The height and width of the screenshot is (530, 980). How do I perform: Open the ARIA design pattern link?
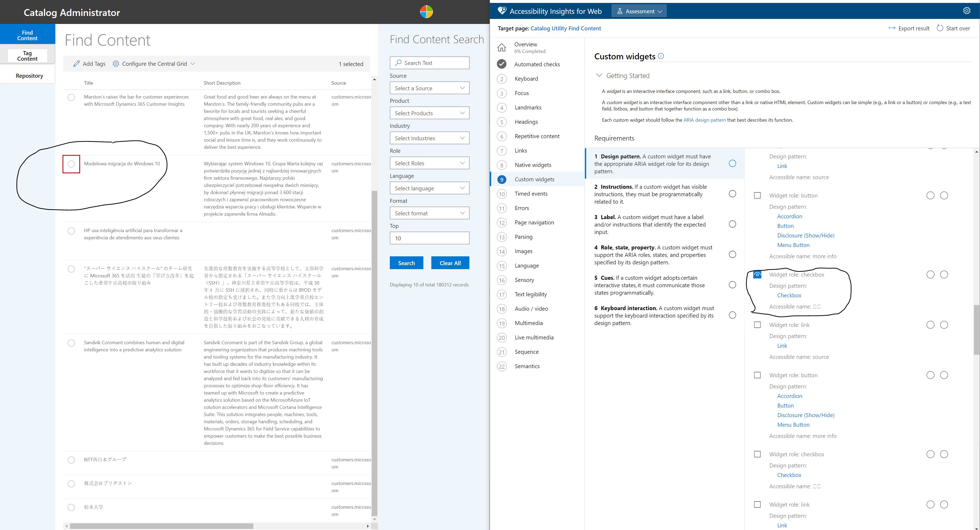[704, 120]
